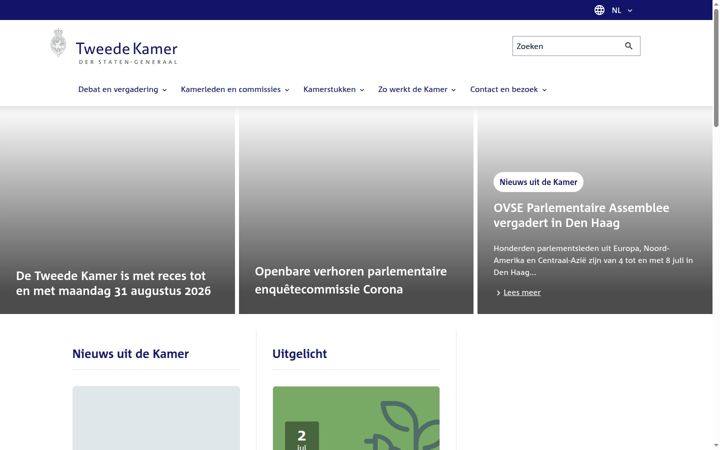Viewport: 720px width, 450px height.
Task: Click the OVSE article summary text
Action: coord(593,260)
